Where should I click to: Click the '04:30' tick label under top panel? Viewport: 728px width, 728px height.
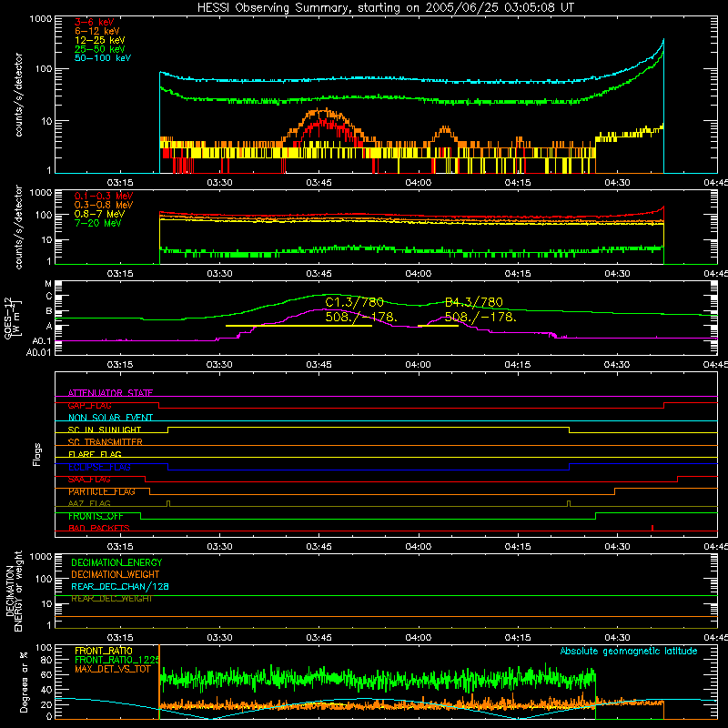coord(618,183)
